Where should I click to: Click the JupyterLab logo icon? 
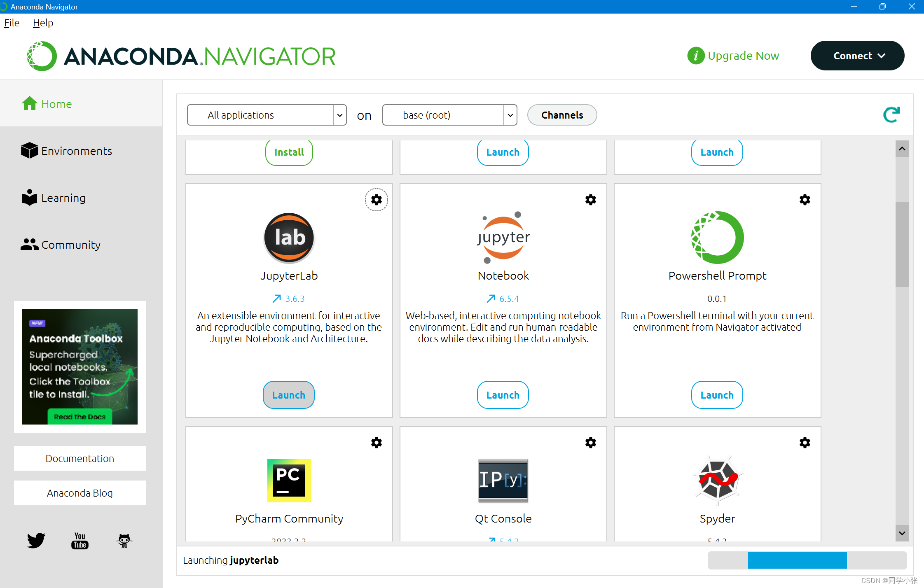pos(289,238)
